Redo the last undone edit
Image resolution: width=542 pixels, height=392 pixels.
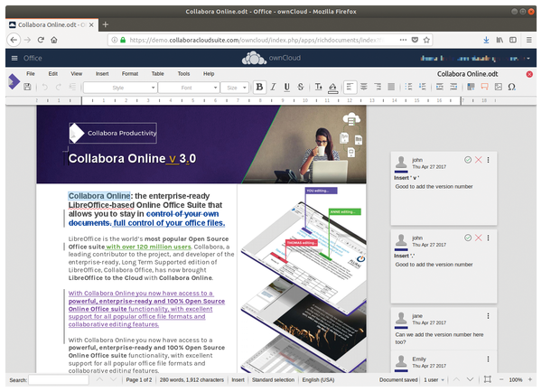pyautogui.click(x=59, y=87)
